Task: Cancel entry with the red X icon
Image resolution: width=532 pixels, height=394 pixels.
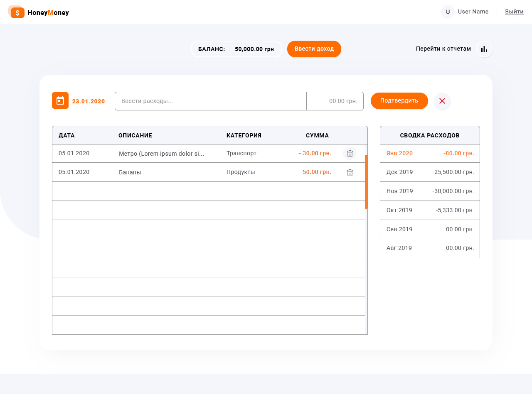Action: click(x=442, y=101)
